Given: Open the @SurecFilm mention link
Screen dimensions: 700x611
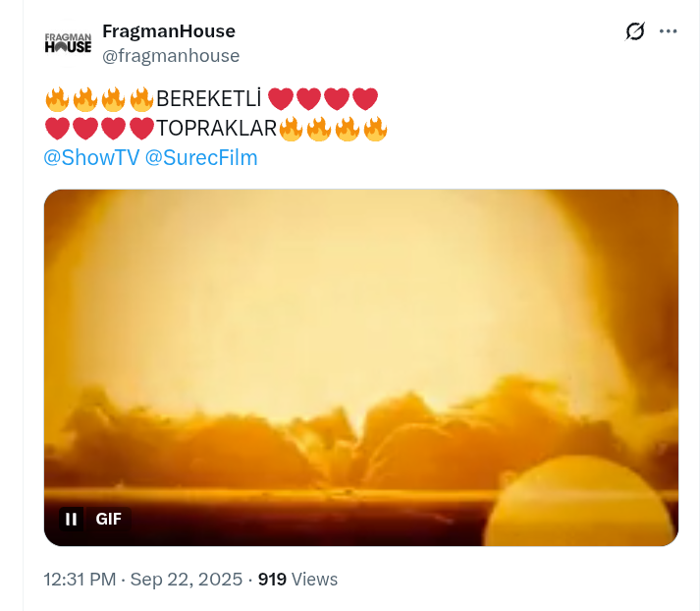Looking at the screenshot, I should [x=201, y=158].
